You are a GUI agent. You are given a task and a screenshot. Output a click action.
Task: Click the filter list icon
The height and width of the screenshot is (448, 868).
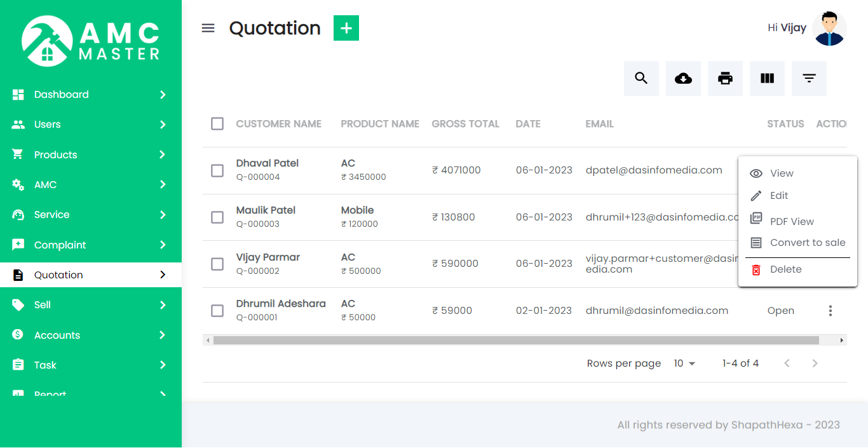pyautogui.click(x=809, y=78)
